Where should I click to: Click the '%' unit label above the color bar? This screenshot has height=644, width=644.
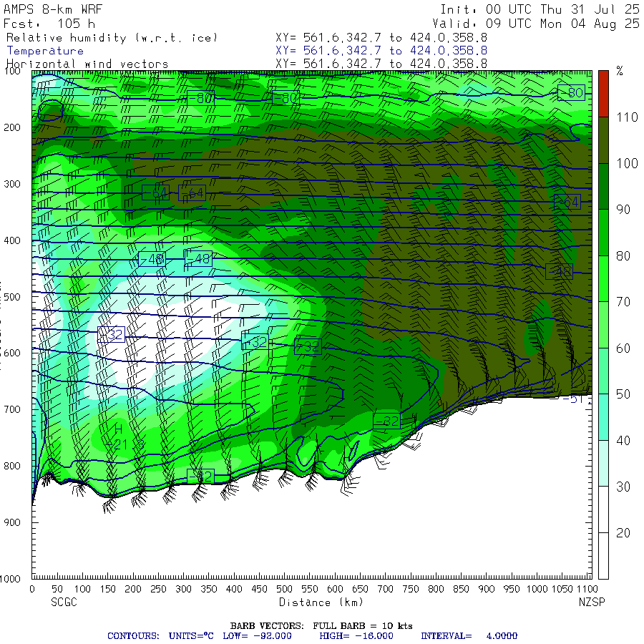tap(620, 71)
